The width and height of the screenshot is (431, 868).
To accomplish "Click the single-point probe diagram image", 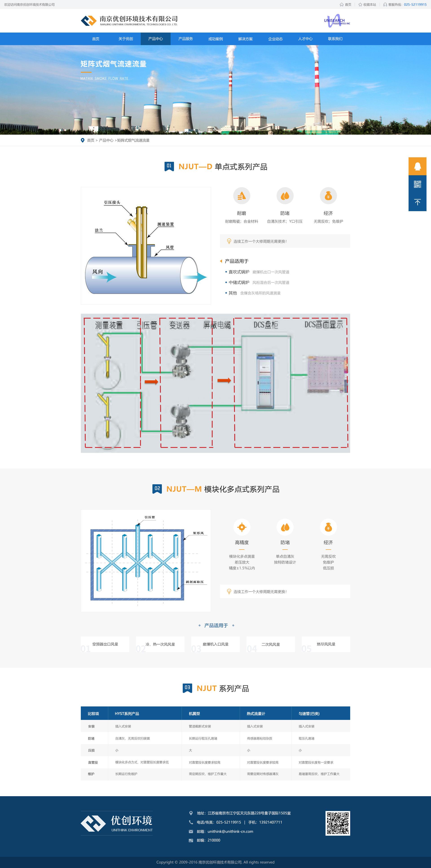I will 146,246.
